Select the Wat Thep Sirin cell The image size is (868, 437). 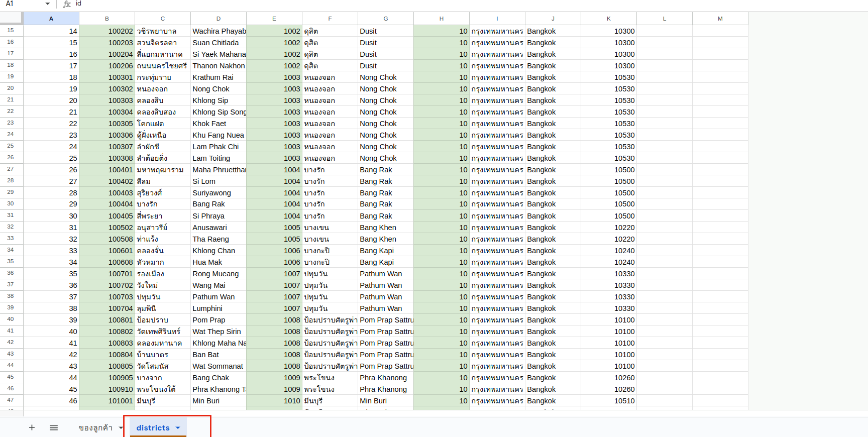[219, 332]
